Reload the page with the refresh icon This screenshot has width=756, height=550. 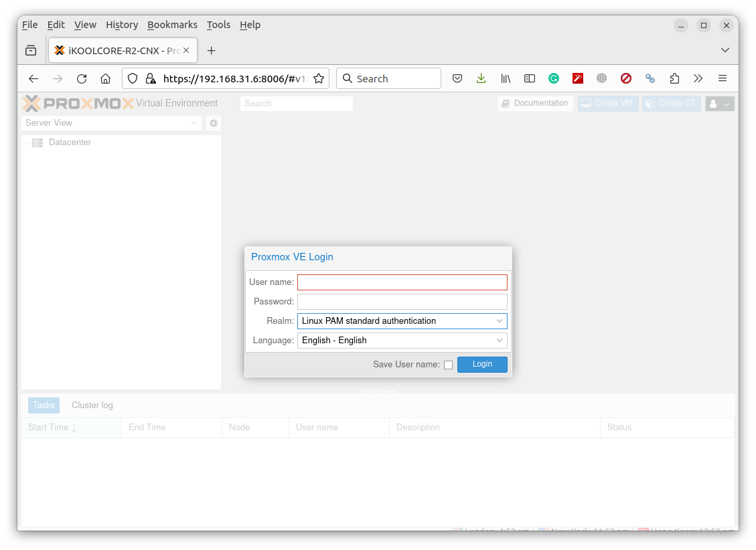(82, 78)
